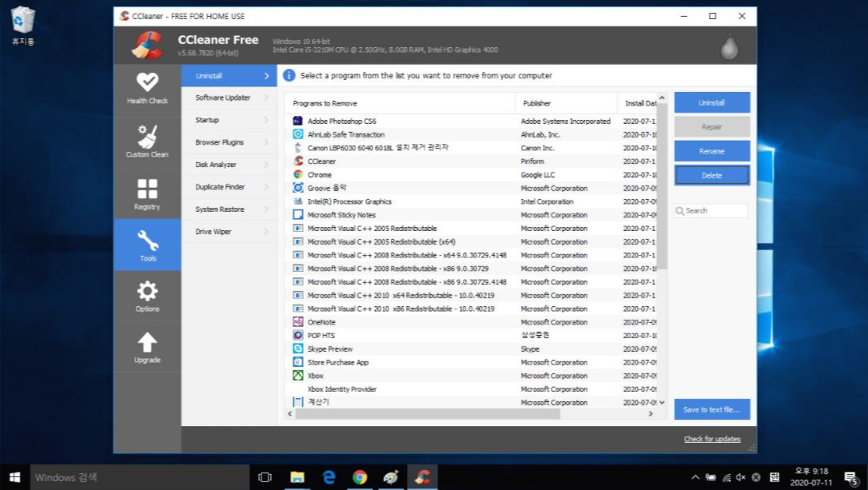Click the pear logo in header
Viewport: 868px width, 490px height.
pyautogui.click(x=729, y=46)
